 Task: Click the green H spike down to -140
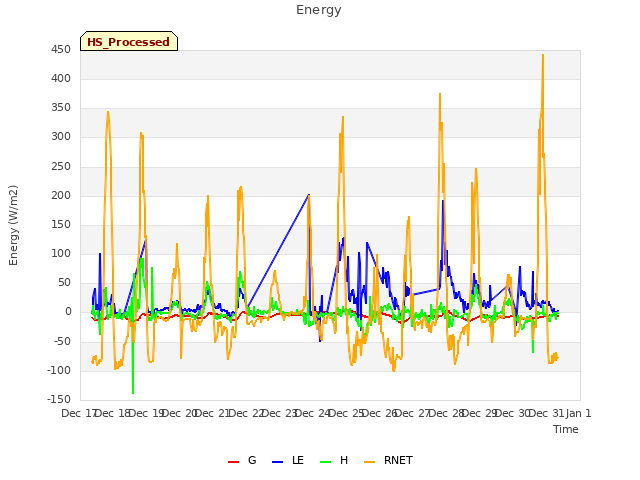point(133,392)
